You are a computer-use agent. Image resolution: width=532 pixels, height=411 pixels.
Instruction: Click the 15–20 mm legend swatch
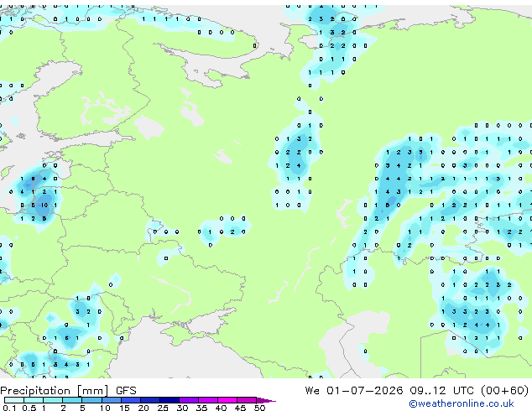click(x=130, y=400)
